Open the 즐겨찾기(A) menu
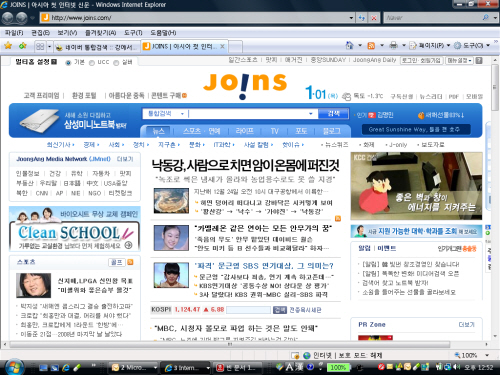 pos(100,33)
